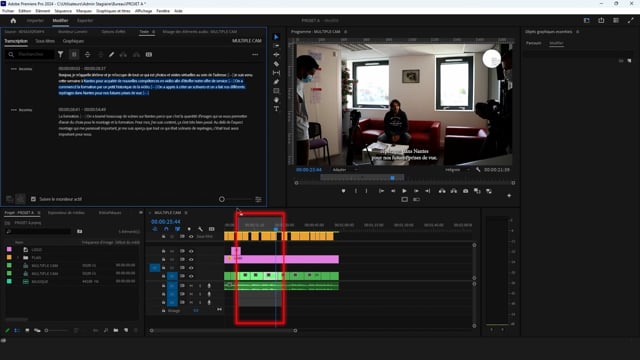The height and width of the screenshot is (360, 640).
Task: Select the Selection tool arrow
Action: 276,37
